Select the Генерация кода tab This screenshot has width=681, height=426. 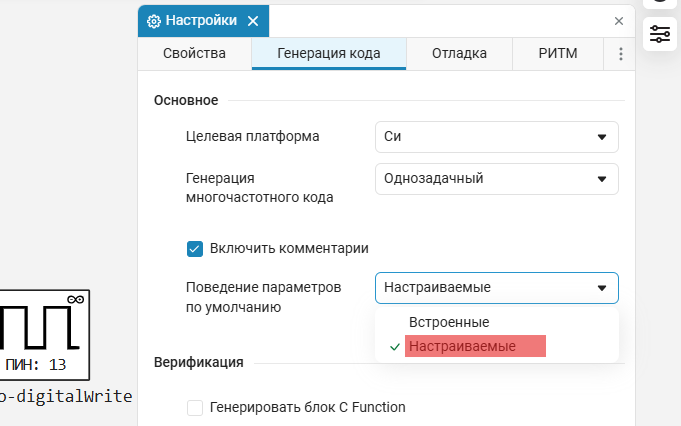point(329,54)
